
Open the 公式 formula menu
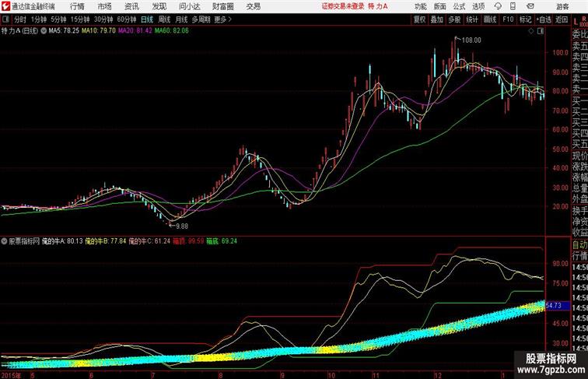pyautogui.click(x=459, y=6)
